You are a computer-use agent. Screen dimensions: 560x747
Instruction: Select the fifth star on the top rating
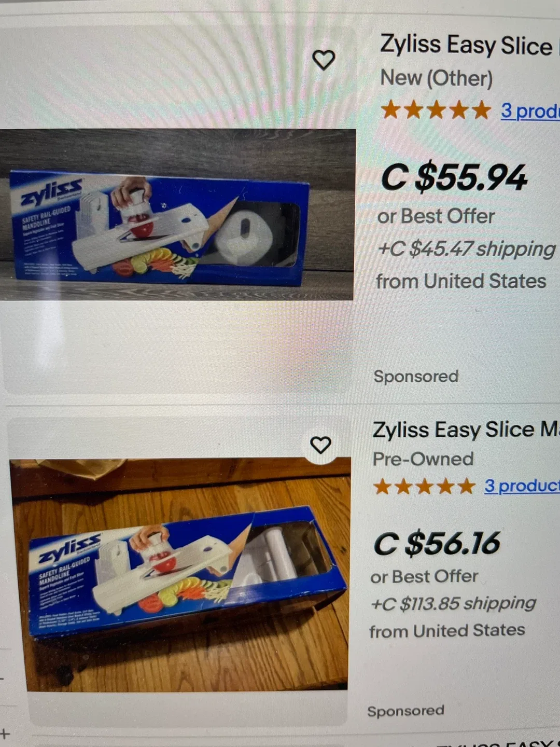[x=480, y=110]
